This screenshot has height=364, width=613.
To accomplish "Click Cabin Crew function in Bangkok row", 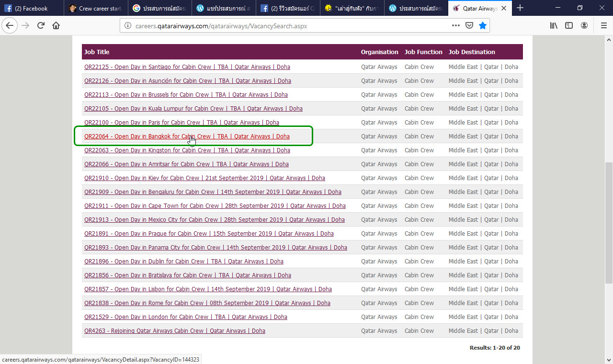I will pyautogui.click(x=419, y=136).
